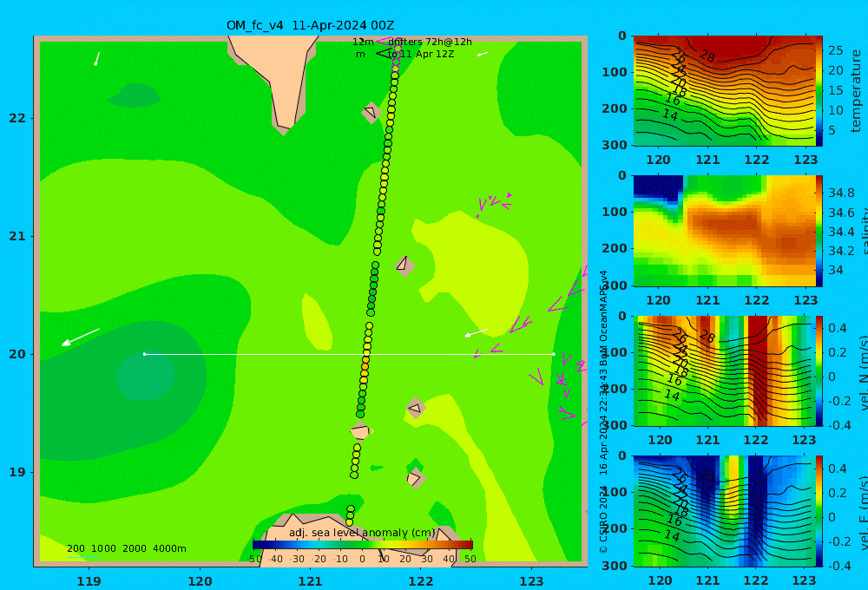
Task: Click the vel. E colorbar
Action: pyautogui.click(x=819, y=511)
